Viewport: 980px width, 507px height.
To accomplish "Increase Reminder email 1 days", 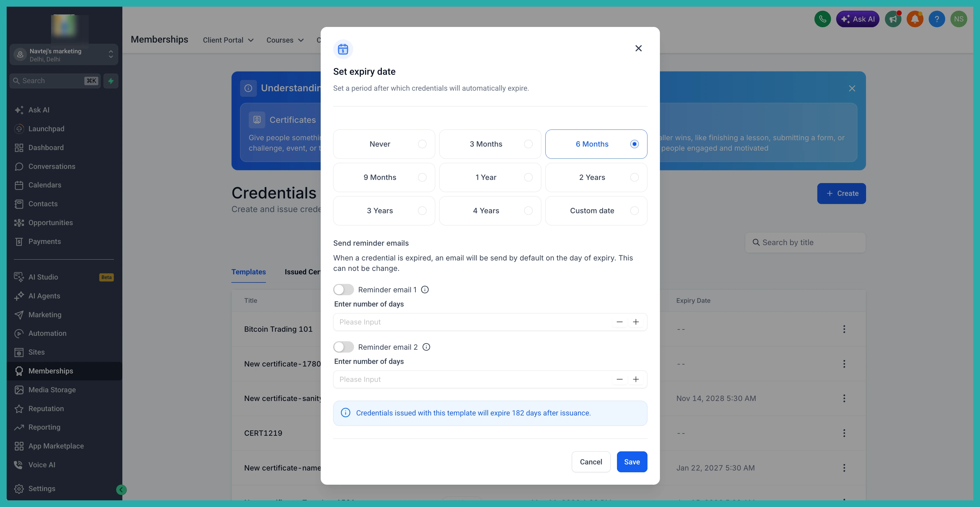I will pyautogui.click(x=636, y=322).
